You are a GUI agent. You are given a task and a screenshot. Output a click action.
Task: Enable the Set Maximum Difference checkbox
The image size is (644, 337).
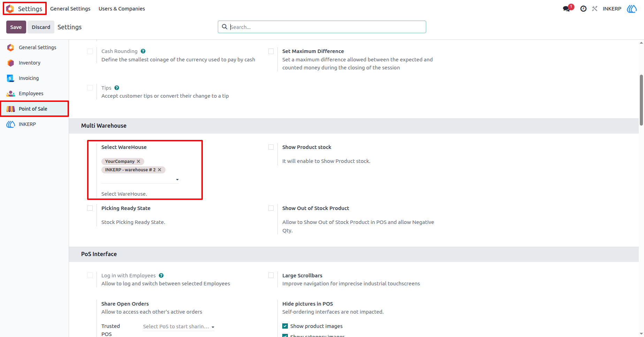tap(271, 51)
